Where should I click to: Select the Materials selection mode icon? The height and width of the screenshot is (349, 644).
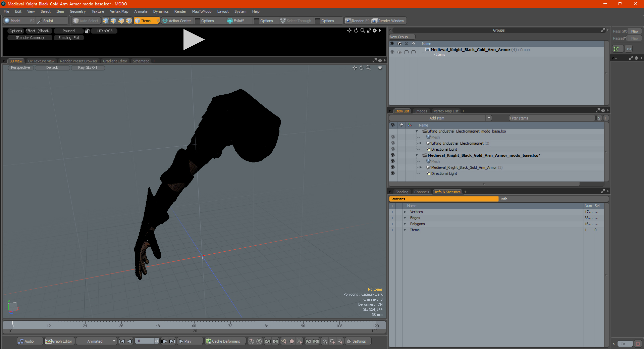pos(129,21)
